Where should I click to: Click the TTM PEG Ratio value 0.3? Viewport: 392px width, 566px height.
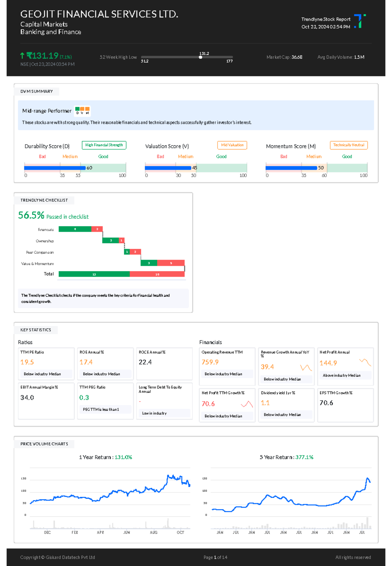coord(84,397)
